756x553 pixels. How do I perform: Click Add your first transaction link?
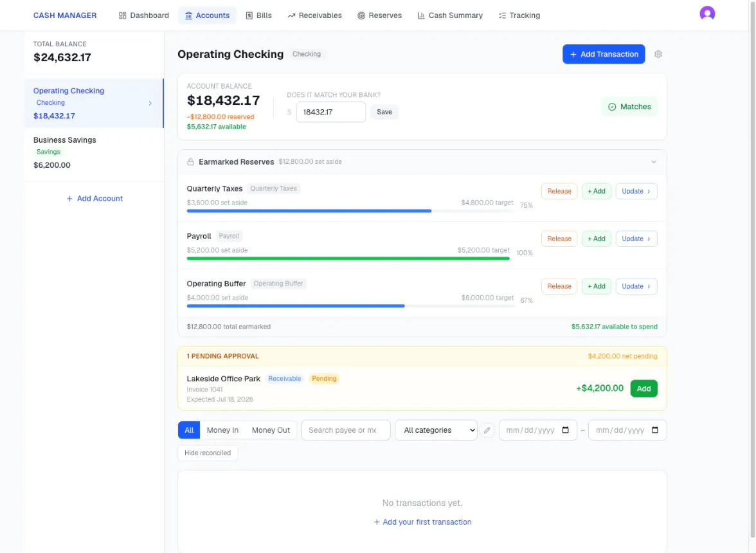tap(422, 522)
